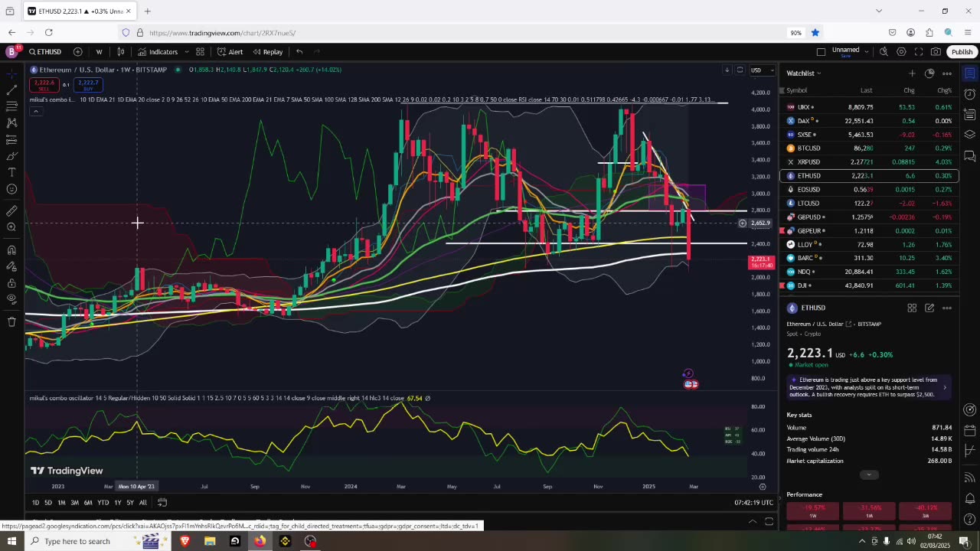Click the trash remove objects icon
Viewport: 980px width, 551px height.
[x=11, y=322]
